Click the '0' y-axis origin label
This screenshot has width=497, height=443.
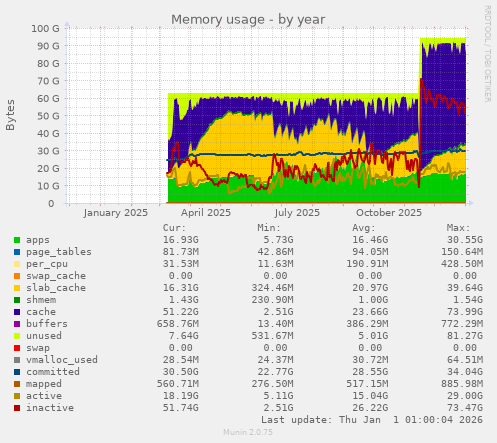pos(51,204)
